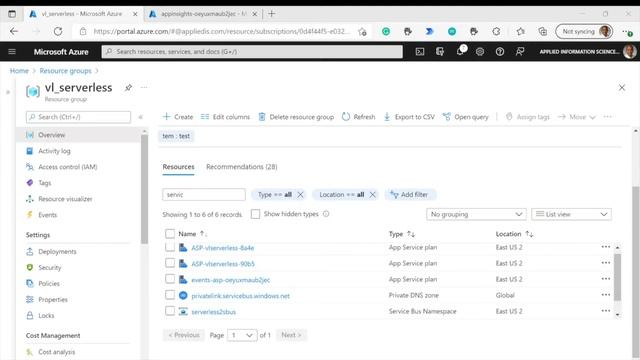Collapse the left navigation menu chevron
The width and height of the screenshot is (640, 360).
point(140,117)
